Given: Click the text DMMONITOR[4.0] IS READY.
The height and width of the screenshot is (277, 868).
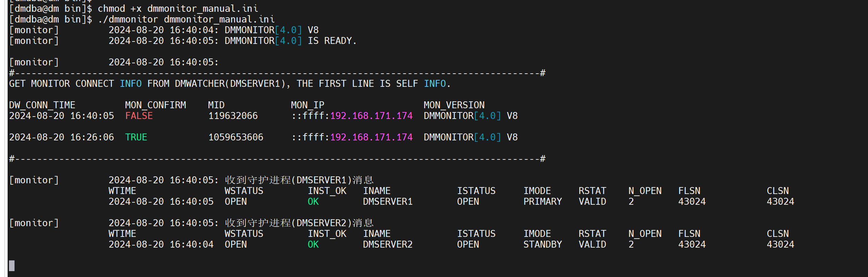Looking at the screenshot, I should click(x=290, y=41).
